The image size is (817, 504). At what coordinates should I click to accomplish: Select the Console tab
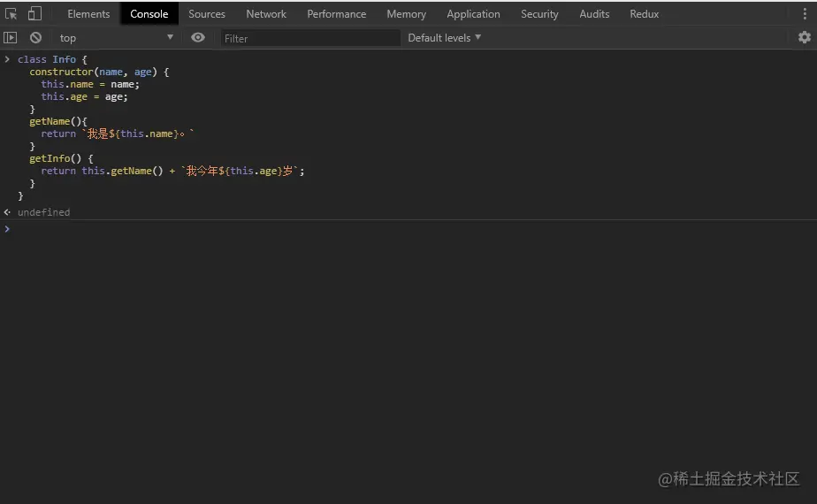coord(149,14)
